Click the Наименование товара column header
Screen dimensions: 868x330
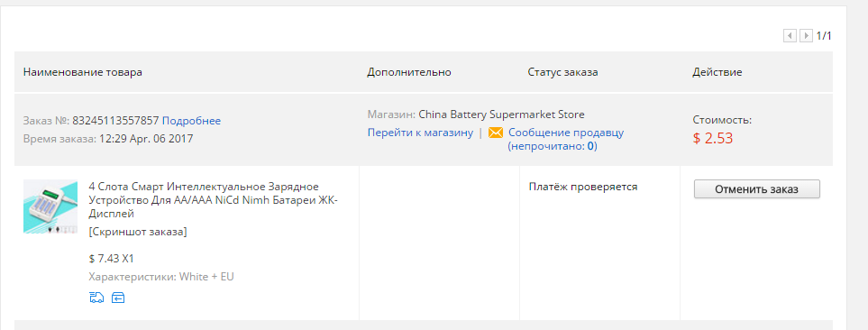83,72
